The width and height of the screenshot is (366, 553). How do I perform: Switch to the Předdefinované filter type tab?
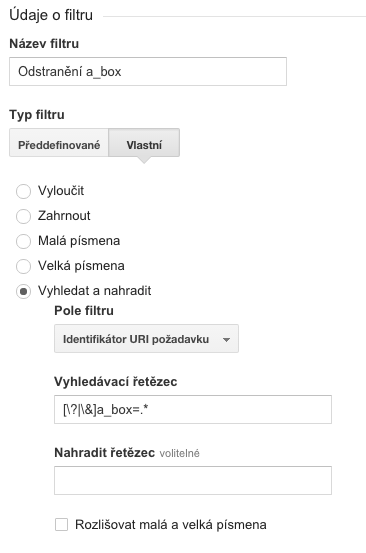click(59, 142)
